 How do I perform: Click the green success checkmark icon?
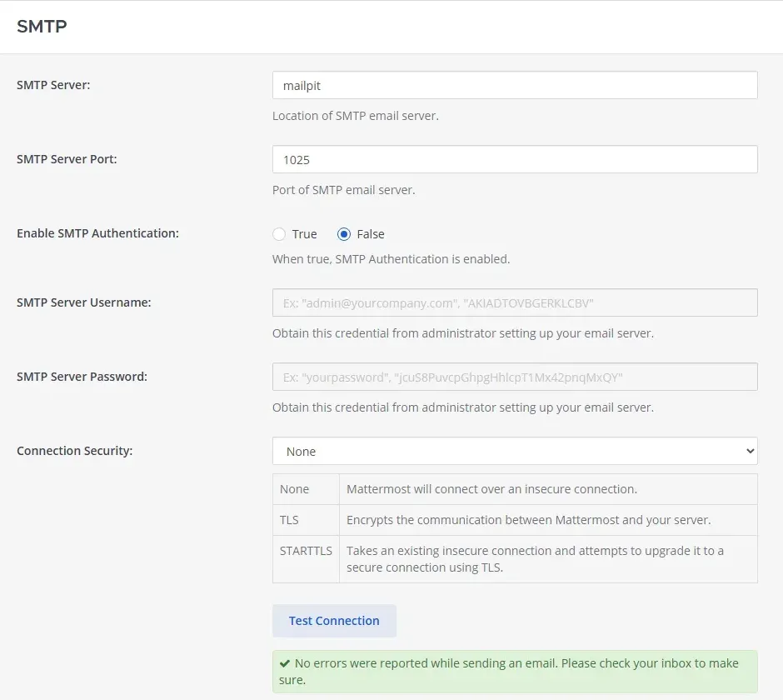(x=285, y=663)
